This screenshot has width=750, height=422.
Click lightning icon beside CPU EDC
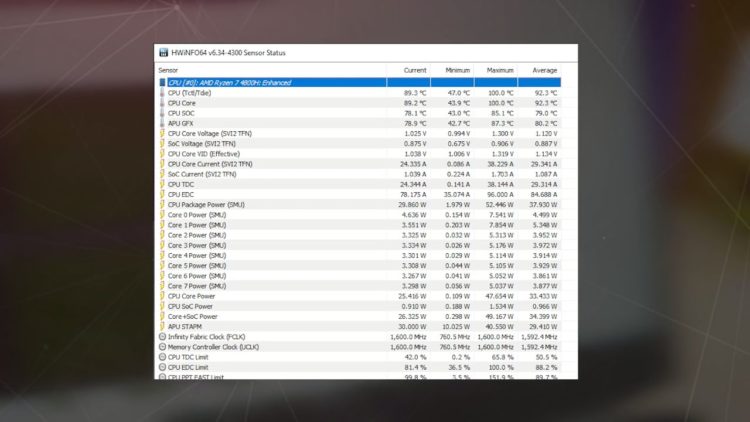pos(162,194)
